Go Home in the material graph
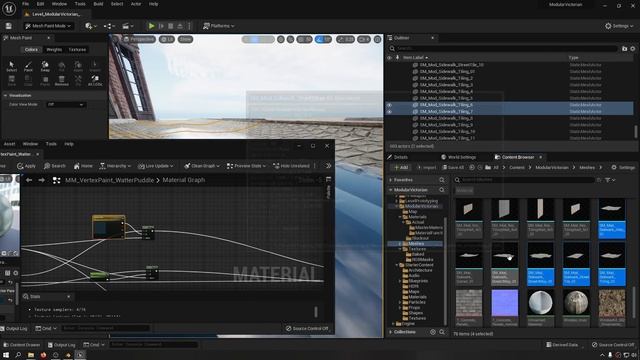 click(x=83, y=166)
